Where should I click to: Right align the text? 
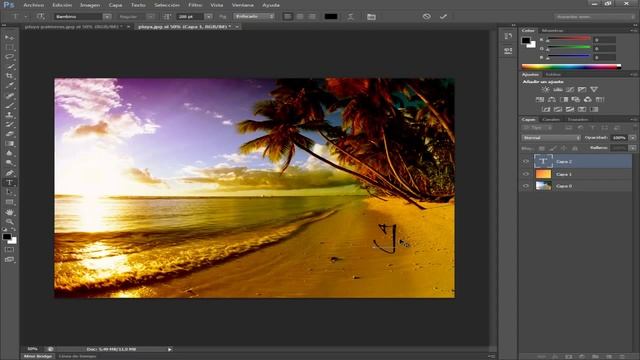coord(312,17)
